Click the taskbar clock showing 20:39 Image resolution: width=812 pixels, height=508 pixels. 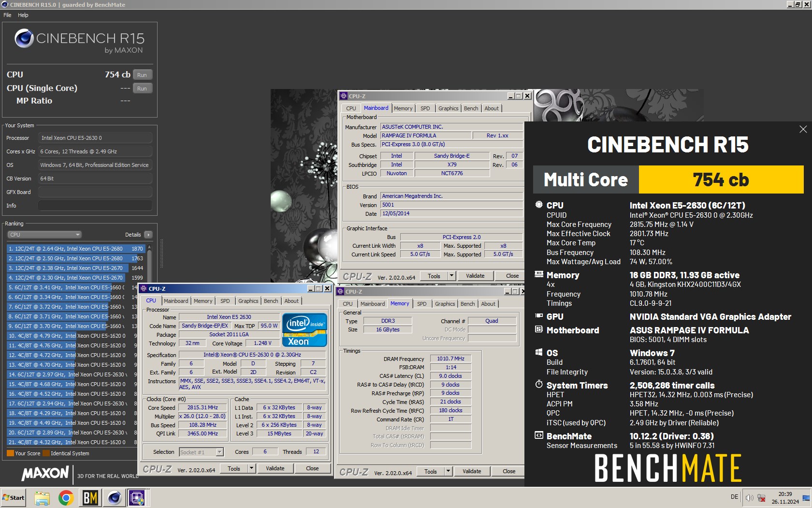(x=785, y=498)
